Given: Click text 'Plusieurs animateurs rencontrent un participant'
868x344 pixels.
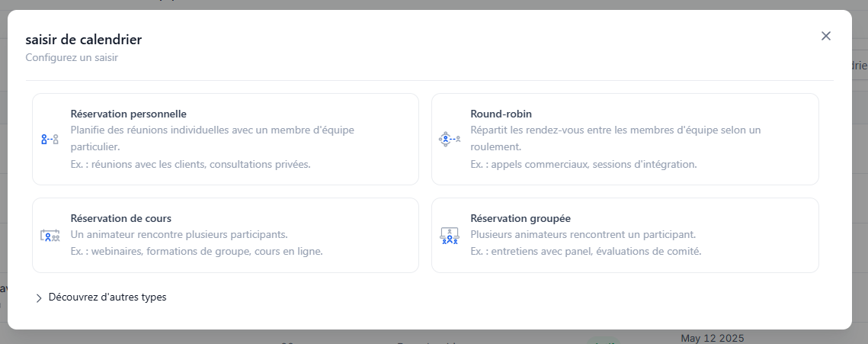Looking at the screenshot, I should pyautogui.click(x=583, y=234).
